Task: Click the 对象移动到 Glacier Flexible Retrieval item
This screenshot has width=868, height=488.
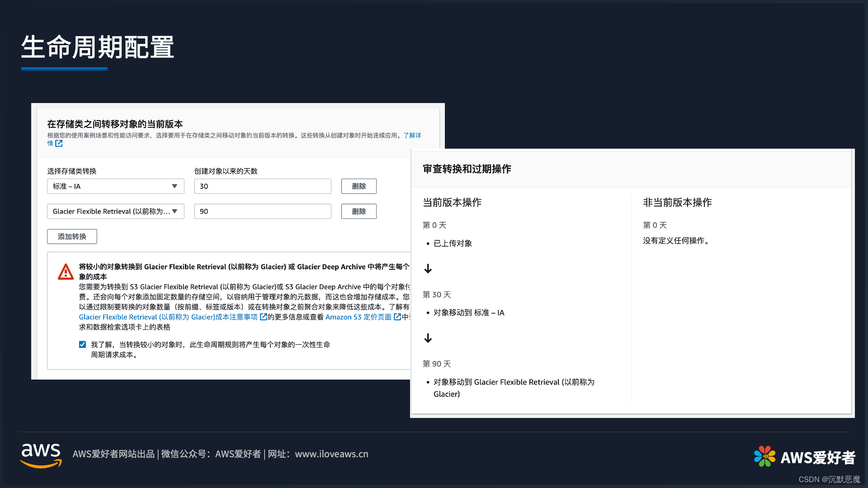Action: coord(514,388)
